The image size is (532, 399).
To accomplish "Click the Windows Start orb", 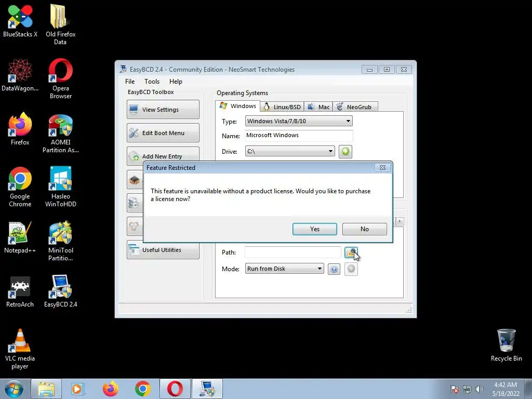I will coord(14,389).
